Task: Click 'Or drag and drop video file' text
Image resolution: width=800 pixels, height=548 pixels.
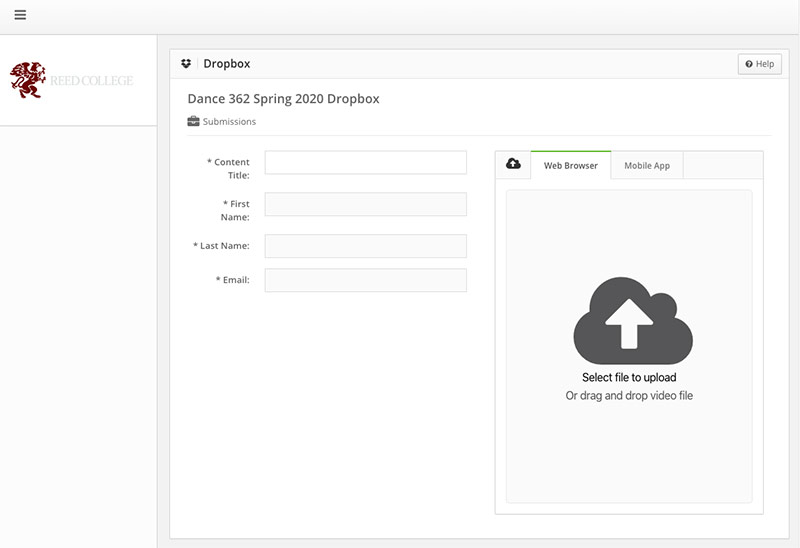Action: [629, 395]
